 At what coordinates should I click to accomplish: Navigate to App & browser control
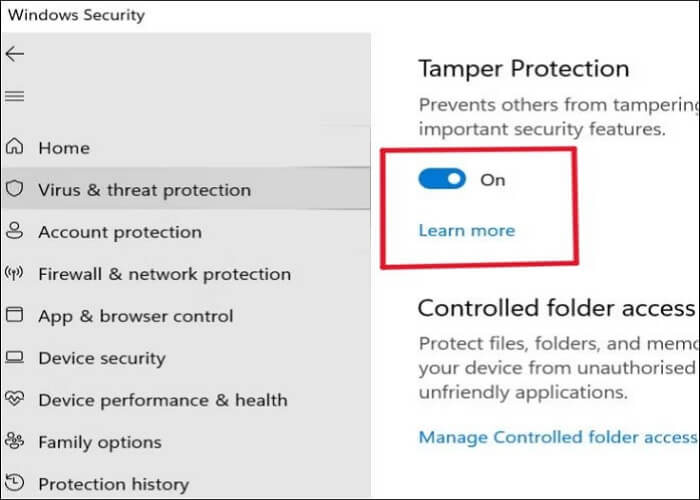coord(136,316)
